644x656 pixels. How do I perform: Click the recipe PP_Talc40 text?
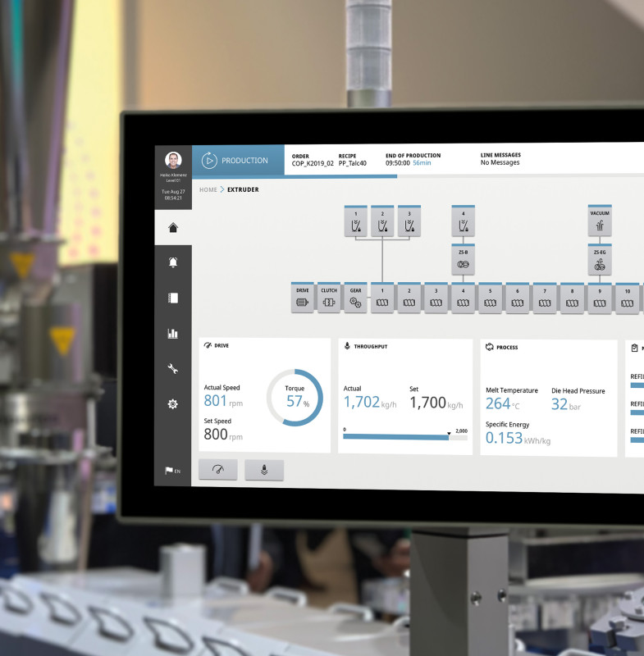[352, 163]
